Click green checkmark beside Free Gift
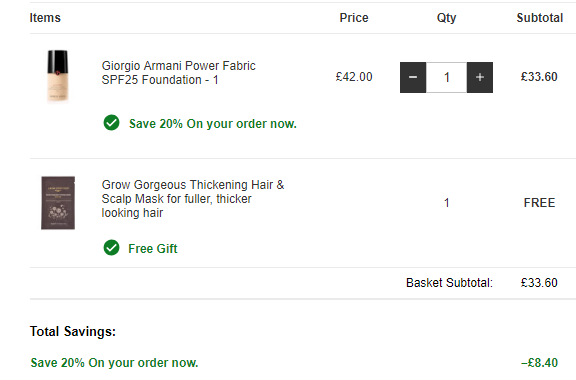576x380 pixels. click(111, 248)
